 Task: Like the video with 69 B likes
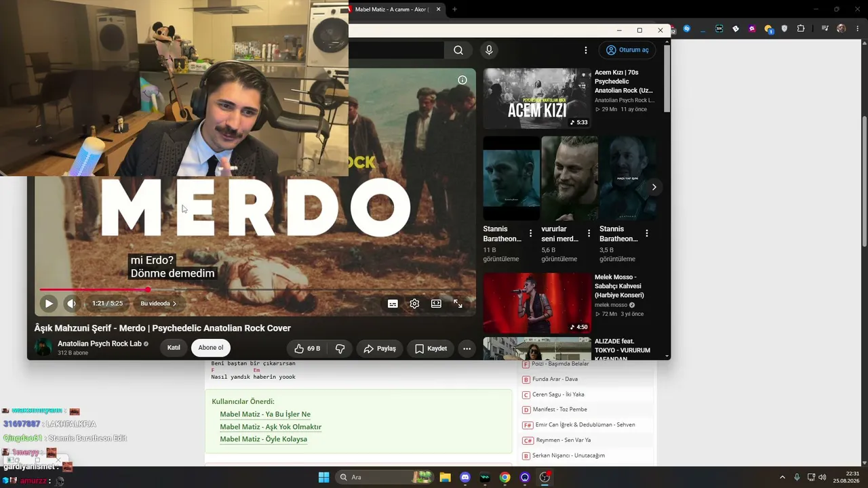pos(307,348)
